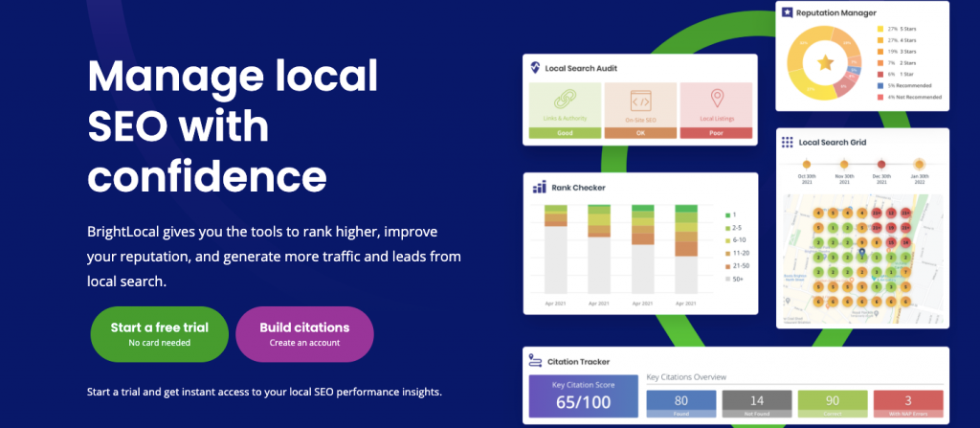Click the 4 Stars legend entry
This screenshot has width=980, height=428.
(x=899, y=40)
